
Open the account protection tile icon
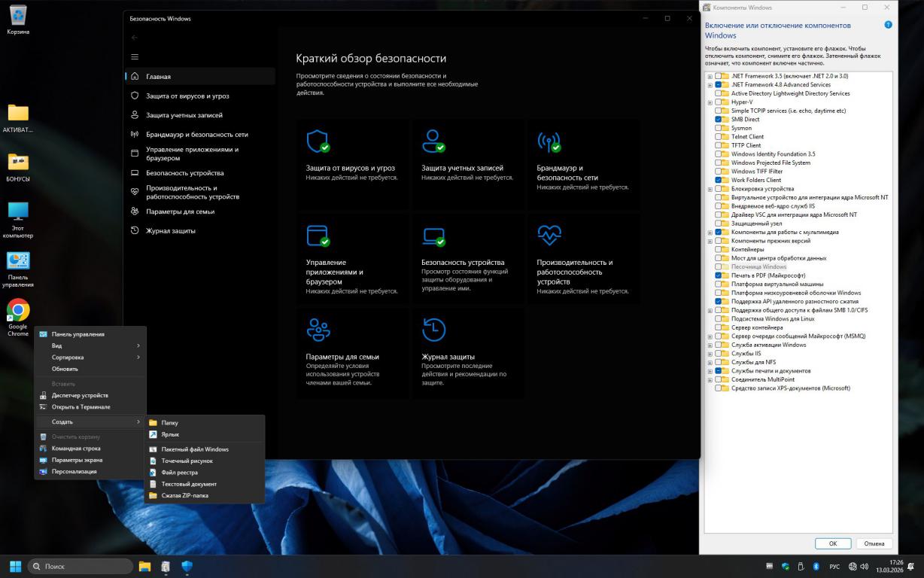point(433,141)
